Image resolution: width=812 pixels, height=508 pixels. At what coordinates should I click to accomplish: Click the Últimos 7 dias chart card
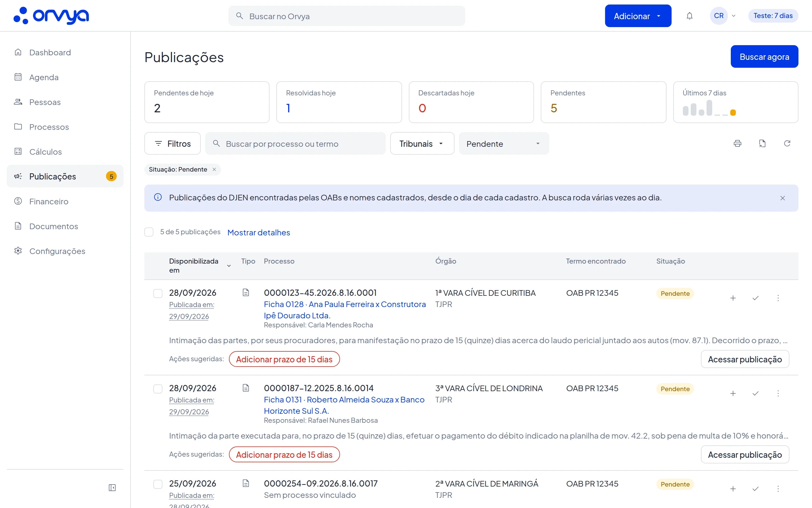tap(736, 102)
